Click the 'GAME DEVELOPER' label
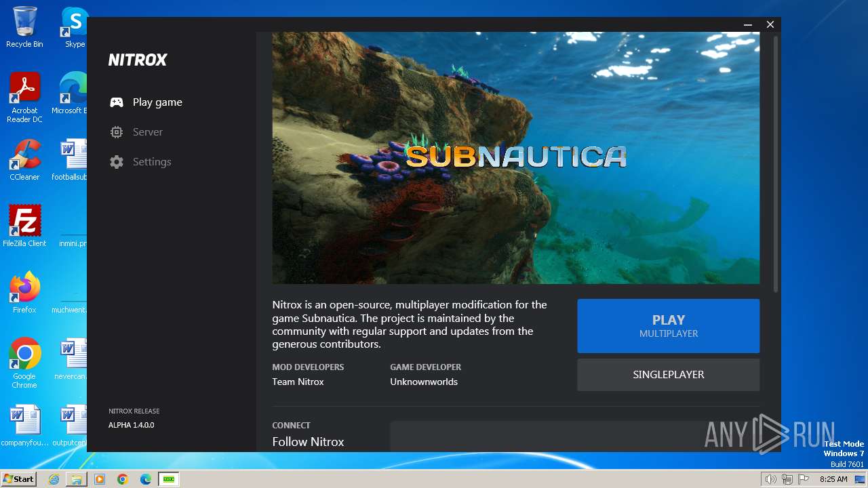Image resolution: width=868 pixels, height=488 pixels. pyautogui.click(x=425, y=367)
